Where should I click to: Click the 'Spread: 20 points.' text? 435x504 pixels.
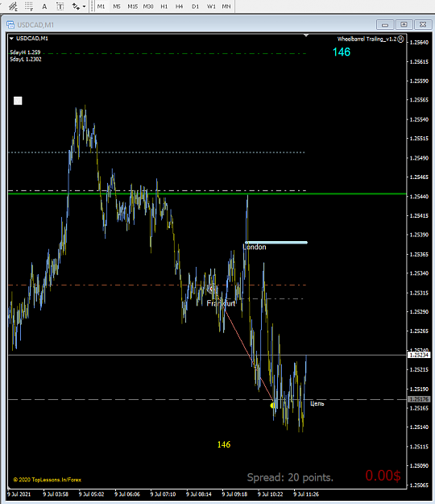[x=290, y=477]
